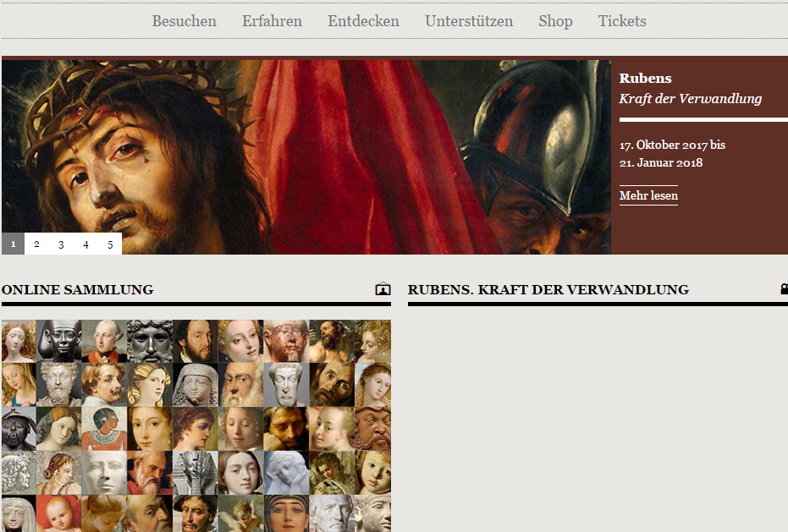Follow the Mehr lesen link
Image resolution: width=788 pixels, height=532 pixels.
coord(648,196)
